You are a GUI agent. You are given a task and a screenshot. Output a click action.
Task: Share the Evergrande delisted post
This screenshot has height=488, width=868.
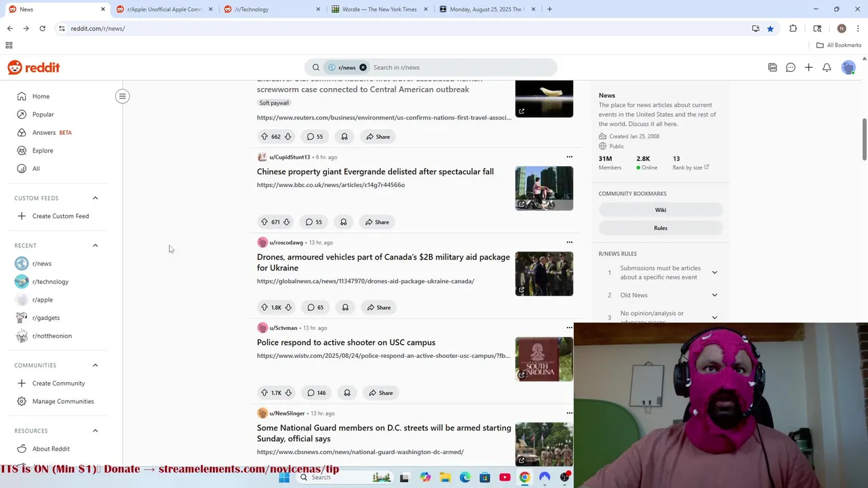[377, 222]
